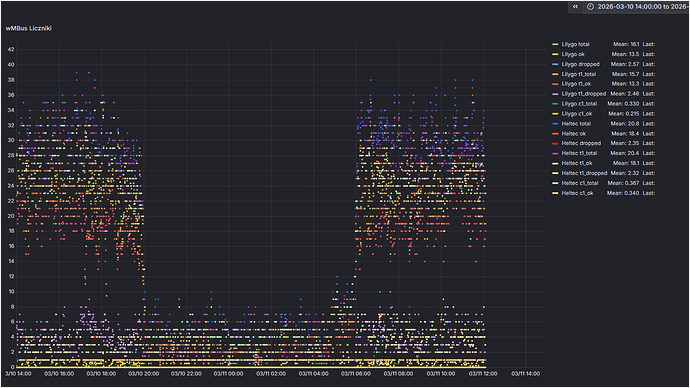Click the 20 y-axis tick label
Screen dimensions: 690x388
11,216
